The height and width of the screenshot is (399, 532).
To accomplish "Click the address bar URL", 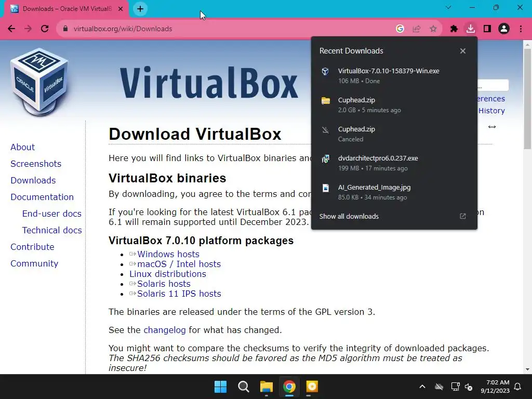I will 123,29.
